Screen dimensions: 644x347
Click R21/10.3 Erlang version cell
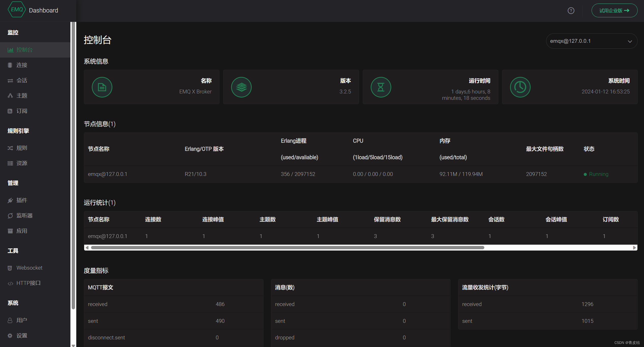click(x=196, y=174)
